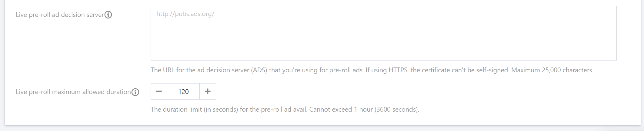Click 'Maximum 25,000 characters' note
644x131 pixels.
tap(552, 70)
